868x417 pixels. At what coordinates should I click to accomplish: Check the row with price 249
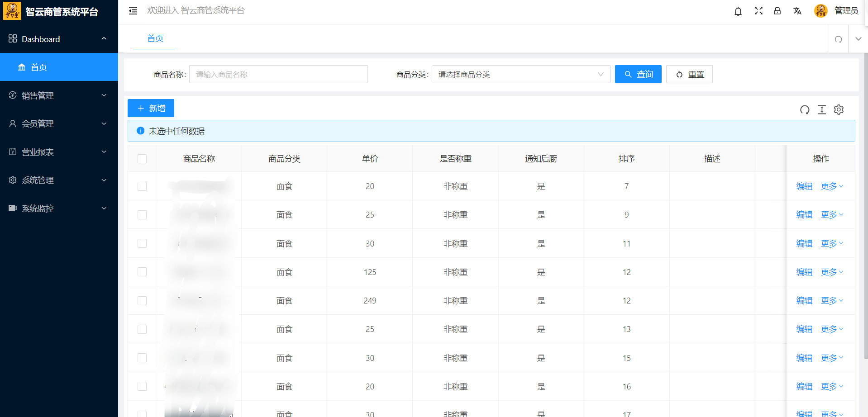click(x=142, y=301)
